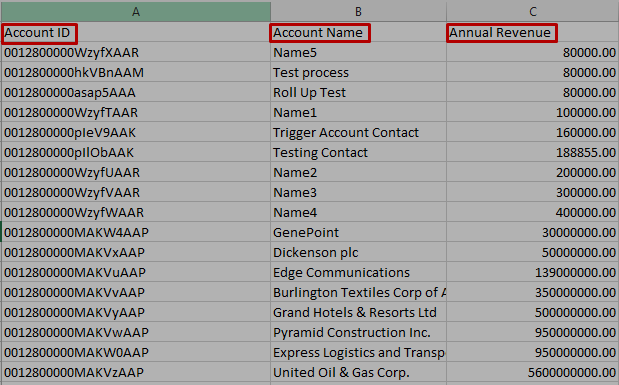
Task: Select the 5600000000.00 revenue cell
Action: coord(533,372)
